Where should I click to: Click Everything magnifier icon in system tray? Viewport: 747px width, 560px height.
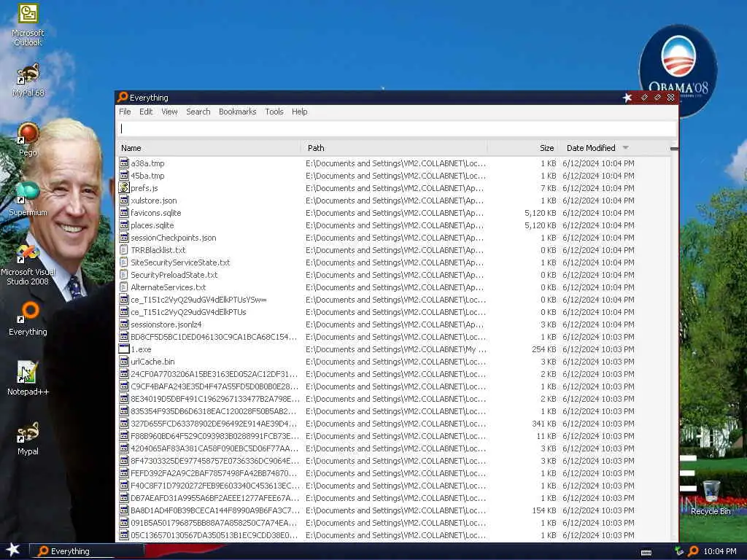click(694, 551)
